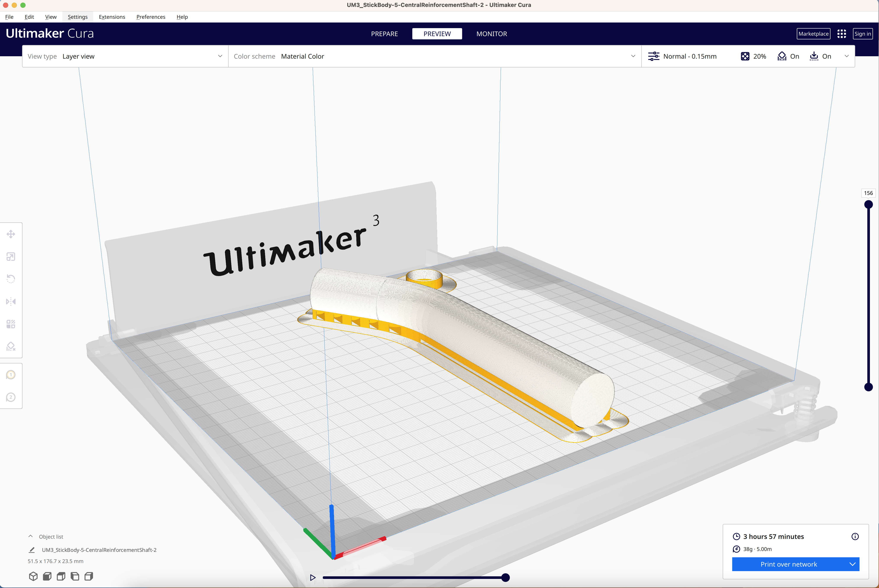Open the Color scheme dropdown

tap(435, 56)
